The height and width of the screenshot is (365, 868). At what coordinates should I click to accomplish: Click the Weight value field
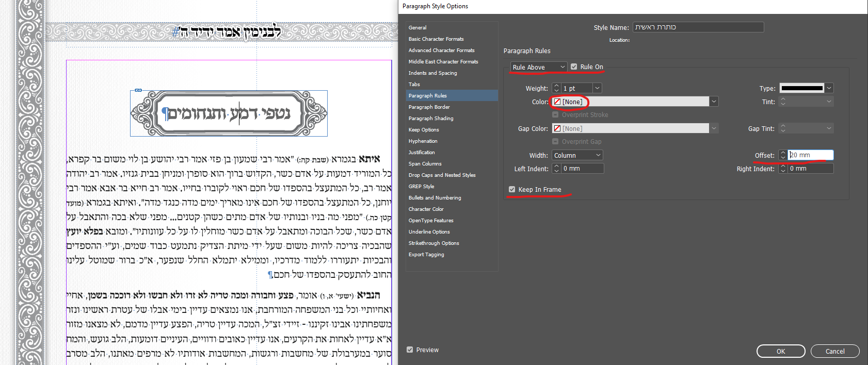pos(577,88)
